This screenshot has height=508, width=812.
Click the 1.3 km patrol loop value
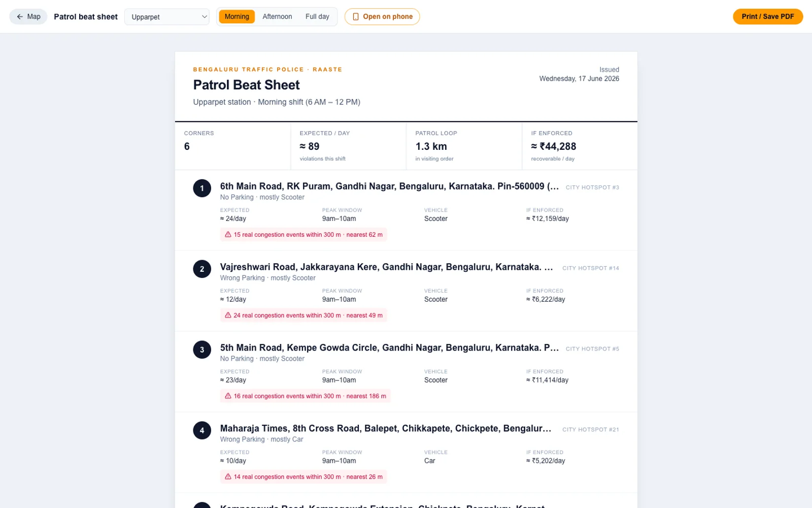[x=431, y=146]
